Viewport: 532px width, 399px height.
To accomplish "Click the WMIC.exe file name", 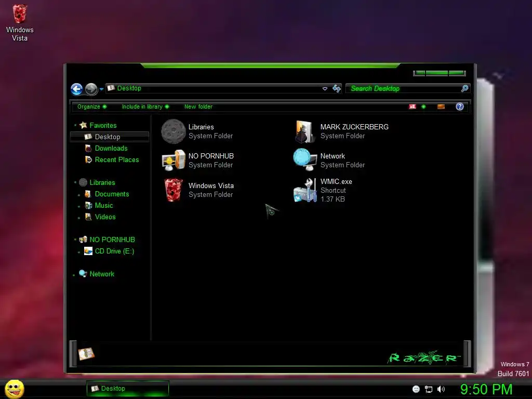I will [x=336, y=181].
